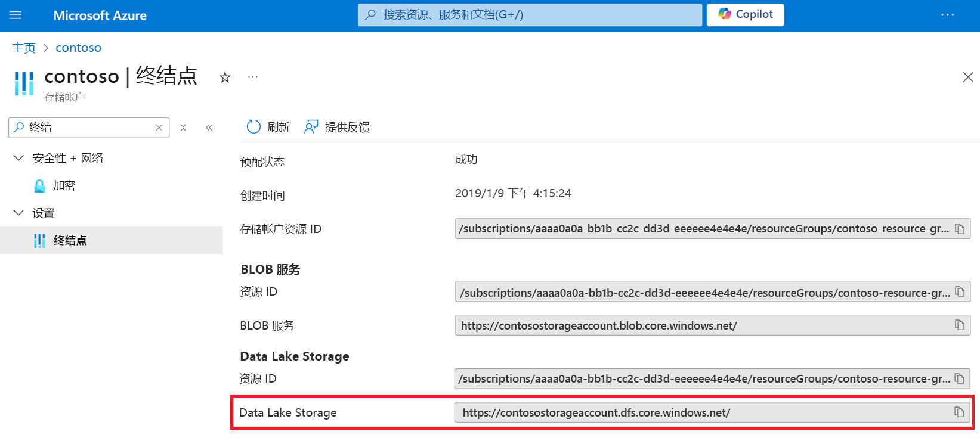Copy the BLOB 服务 resource ID
This screenshot has height=447, width=980.
pos(960,291)
